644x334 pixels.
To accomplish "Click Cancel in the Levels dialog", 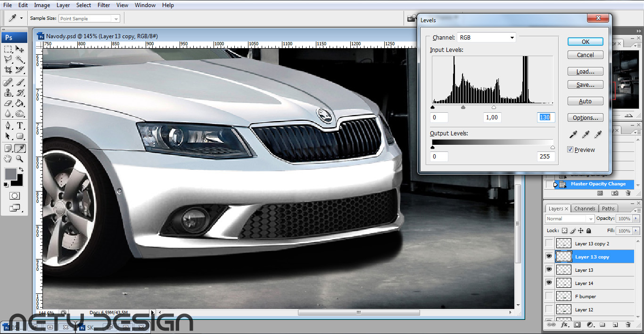I will pyautogui.click(x=586, y=55).
